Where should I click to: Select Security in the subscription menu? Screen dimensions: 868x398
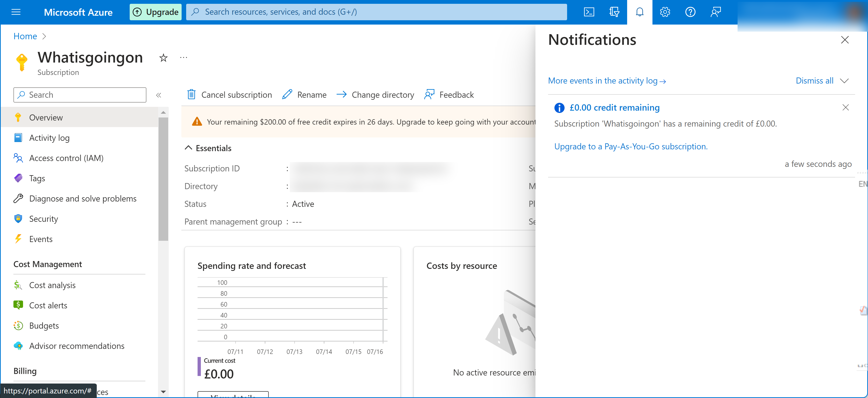[44, 218]
